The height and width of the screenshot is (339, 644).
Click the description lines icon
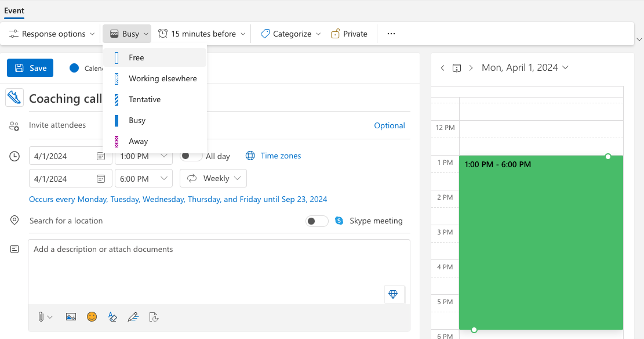[14, 249]
